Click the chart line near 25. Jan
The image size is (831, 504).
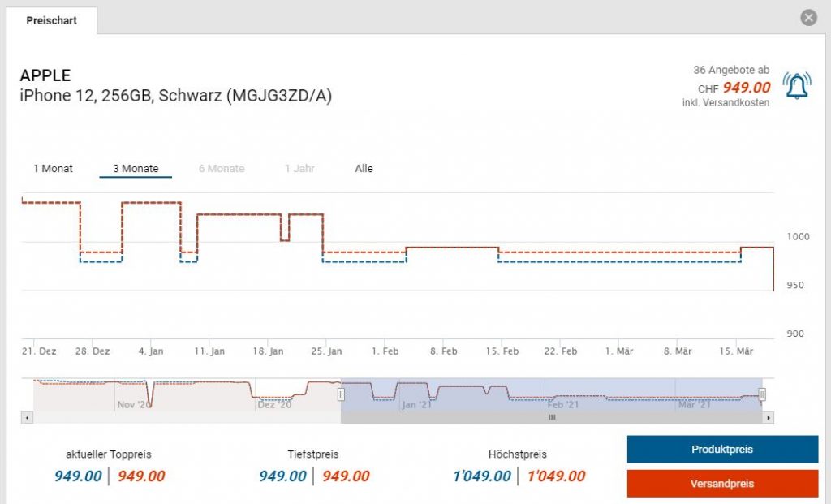coord(323,235)
